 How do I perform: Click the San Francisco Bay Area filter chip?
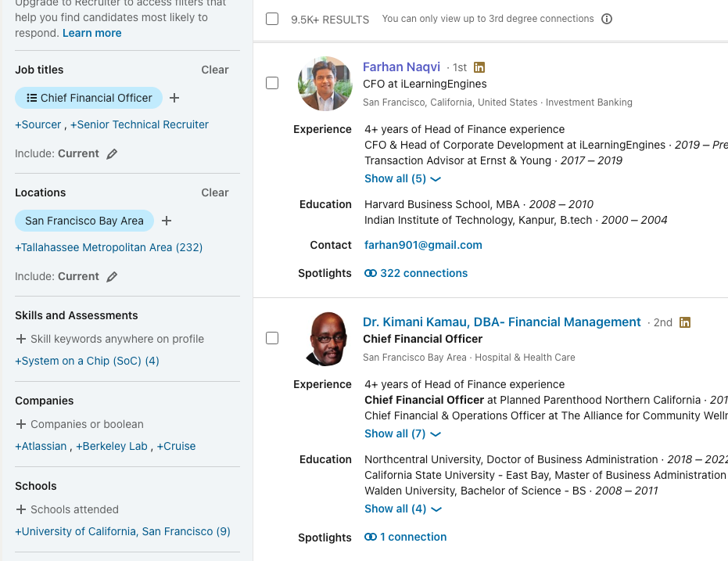(84, 221)
